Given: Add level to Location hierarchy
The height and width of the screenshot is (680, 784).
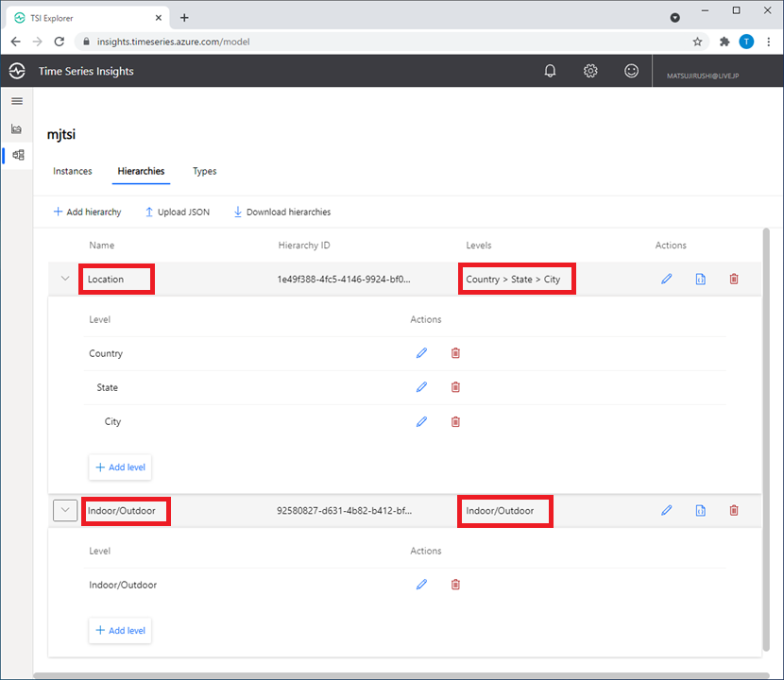Looking at the screenshot, I should point(120,467).
